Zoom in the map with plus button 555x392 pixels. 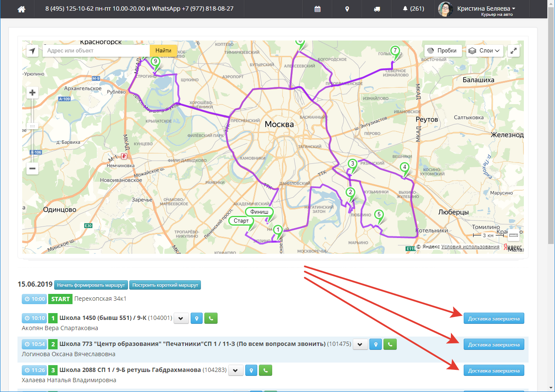[x=32, y=93]
